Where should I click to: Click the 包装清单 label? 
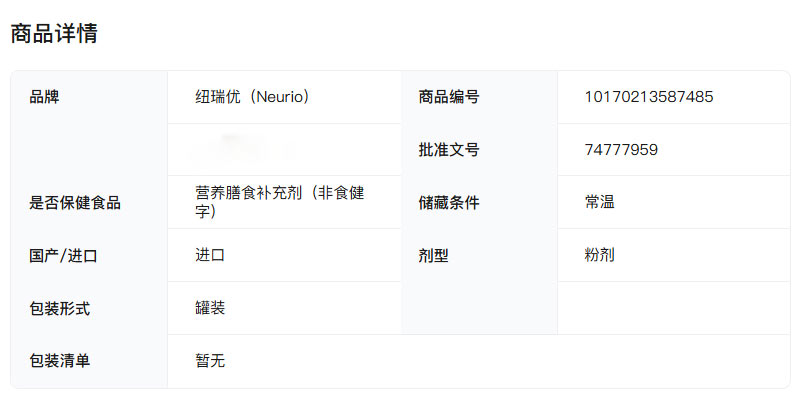pos(60,361)
